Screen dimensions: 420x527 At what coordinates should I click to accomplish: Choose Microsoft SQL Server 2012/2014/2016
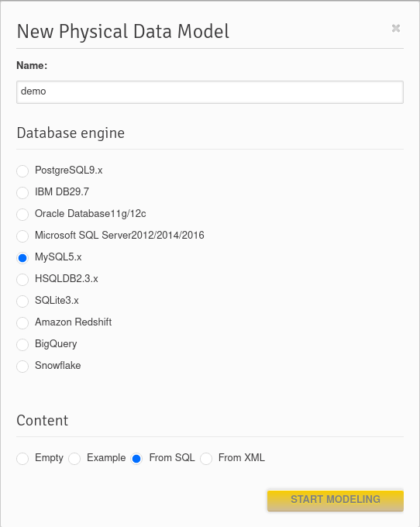point(22,236)
